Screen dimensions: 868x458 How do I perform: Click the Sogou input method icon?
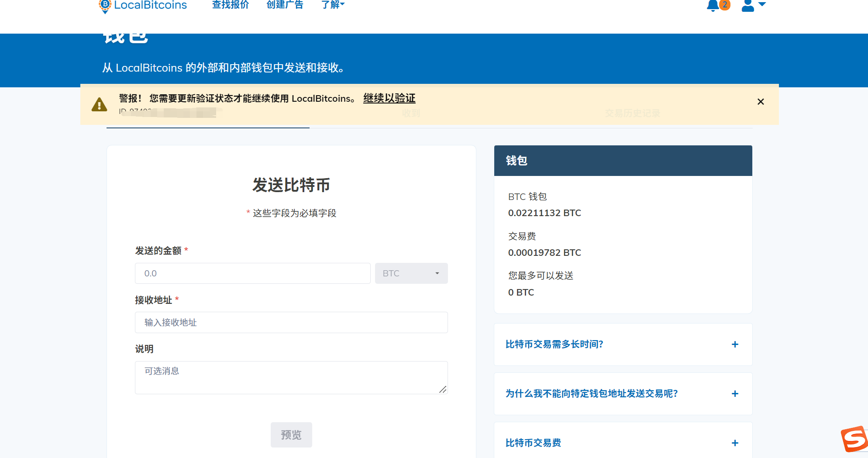[854, 439]
